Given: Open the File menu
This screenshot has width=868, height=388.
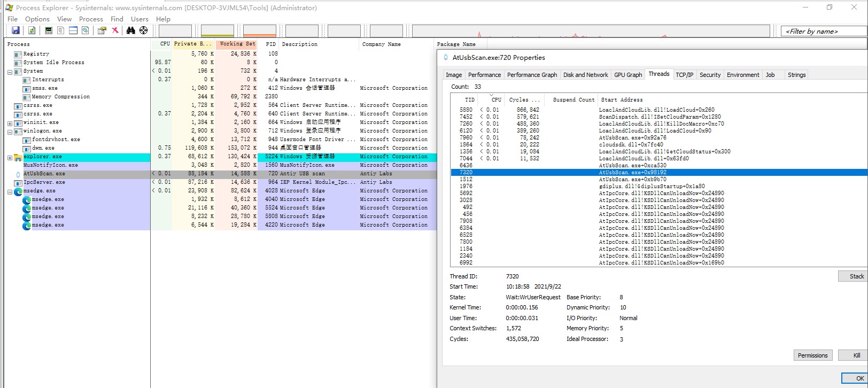Looking at the screenshot, I should pyautogui.click(x=12, y=19).
